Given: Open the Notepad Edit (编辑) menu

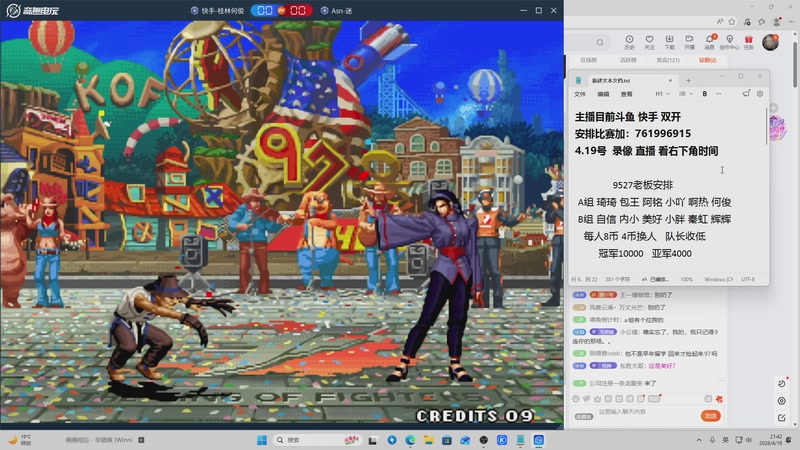Looking at the screenshot, I should [x=603, y=94].
